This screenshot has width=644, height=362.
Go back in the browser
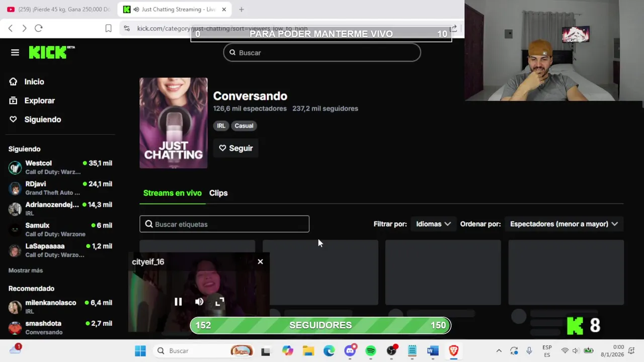pos(11,28)
